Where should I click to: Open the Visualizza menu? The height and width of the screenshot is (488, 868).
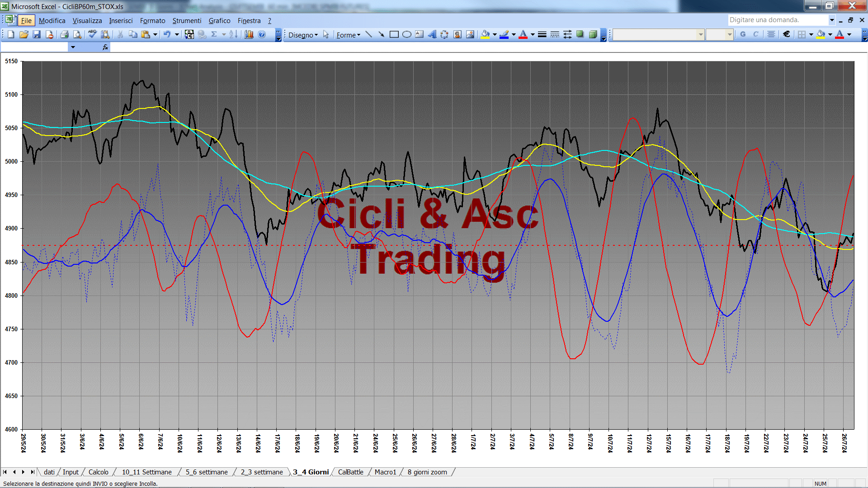tap(87, 20)
